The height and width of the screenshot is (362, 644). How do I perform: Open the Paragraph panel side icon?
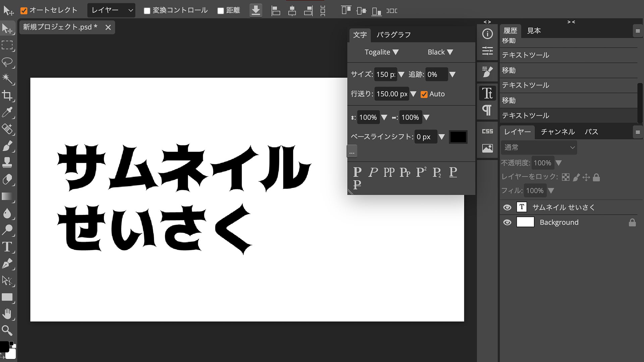coord(487,110)
